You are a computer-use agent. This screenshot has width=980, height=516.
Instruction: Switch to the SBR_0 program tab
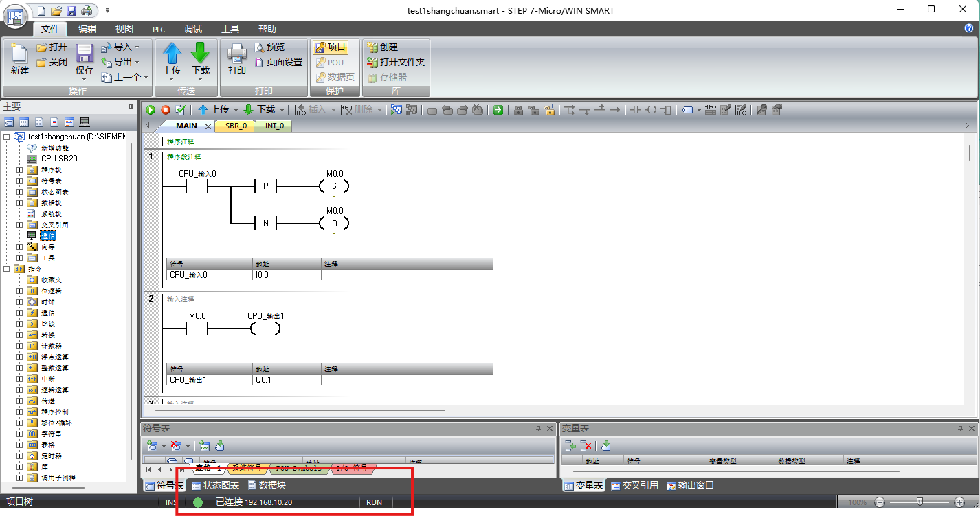coord(236,126)
